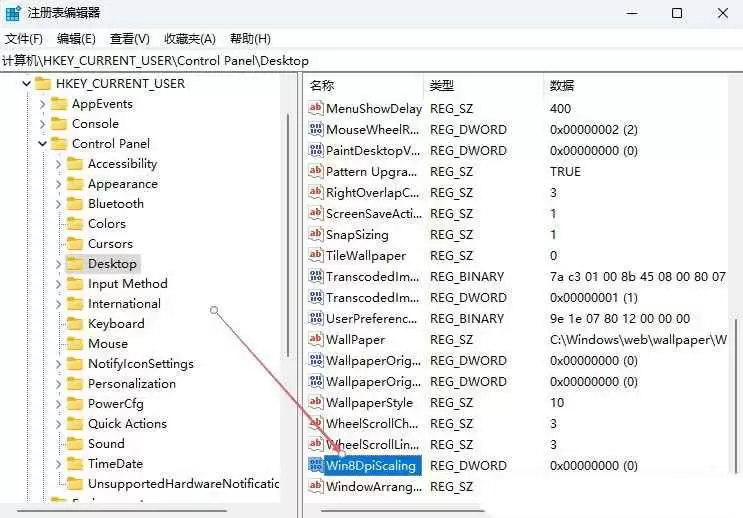Click the DWORD icon of Win8DpiScaling value
This screenshot has height=518, width=743.
tap(316, 465)
